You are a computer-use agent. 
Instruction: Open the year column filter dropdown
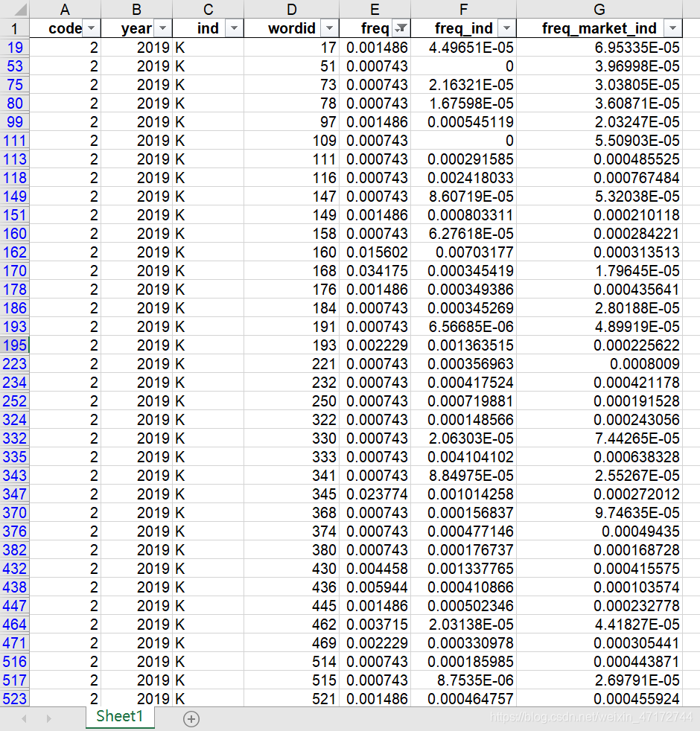pyautogui.click(x=163, y=28)
